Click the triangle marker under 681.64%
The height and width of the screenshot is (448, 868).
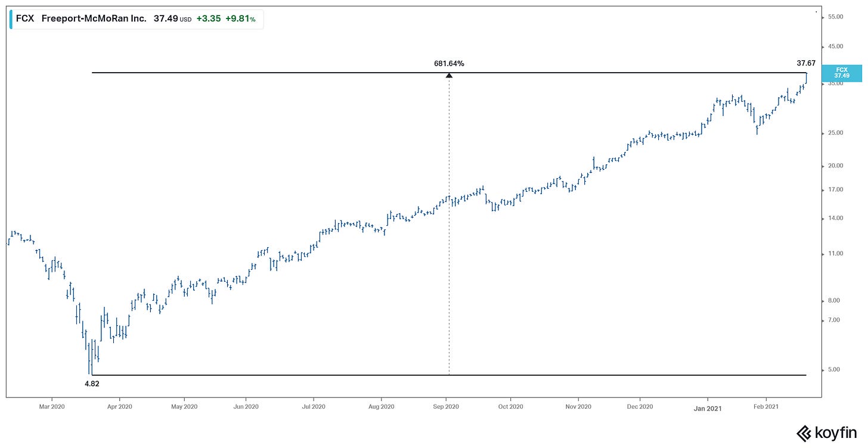449,75
